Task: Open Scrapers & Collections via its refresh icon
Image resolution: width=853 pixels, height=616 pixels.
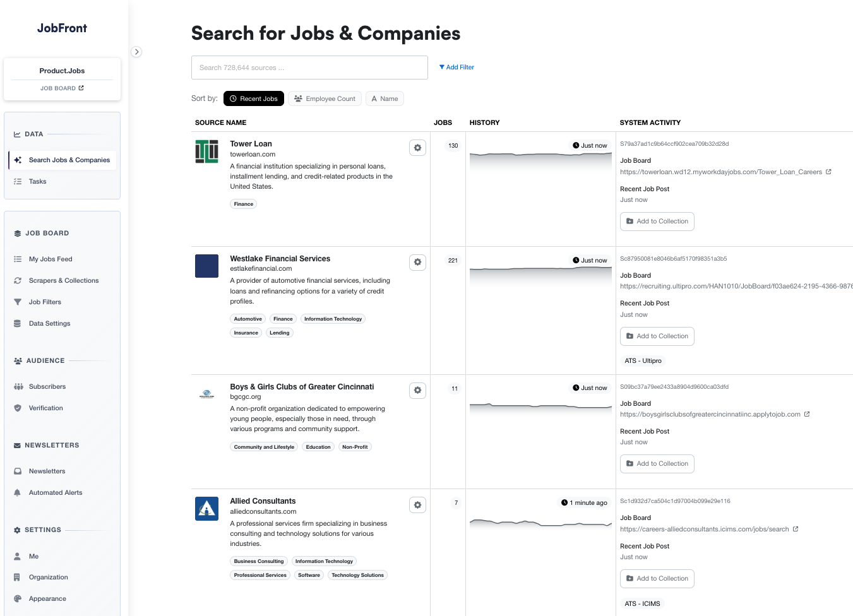Action: [17, 280]
